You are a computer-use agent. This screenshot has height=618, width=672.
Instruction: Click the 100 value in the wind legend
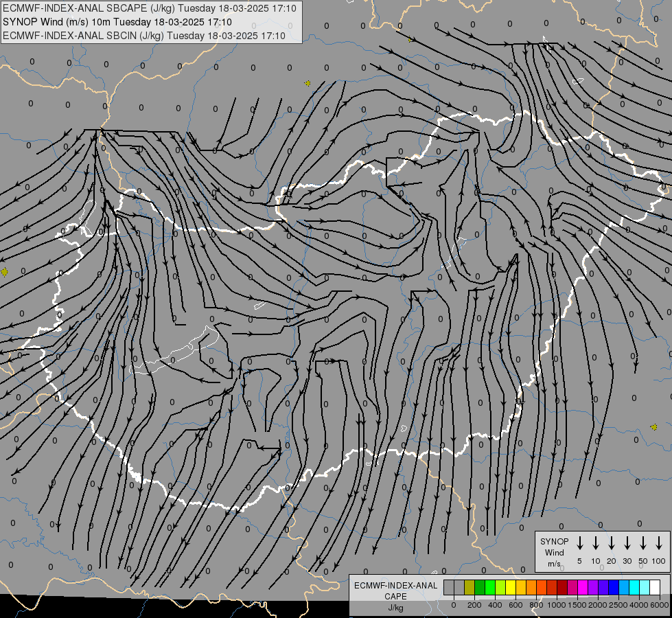pos(659,561)
